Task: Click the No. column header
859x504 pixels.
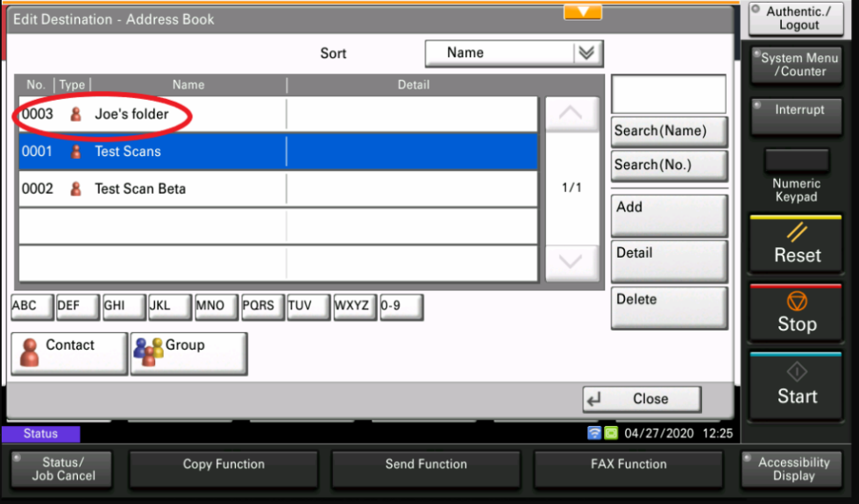Action: click(36, 85)
